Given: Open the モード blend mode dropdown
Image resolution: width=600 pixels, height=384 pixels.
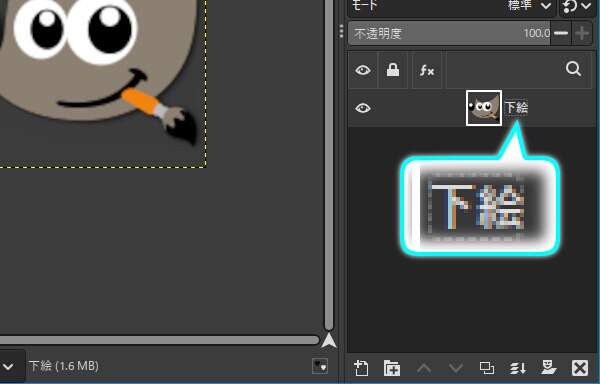Looking at the screenshot, I should pos(452,6).
